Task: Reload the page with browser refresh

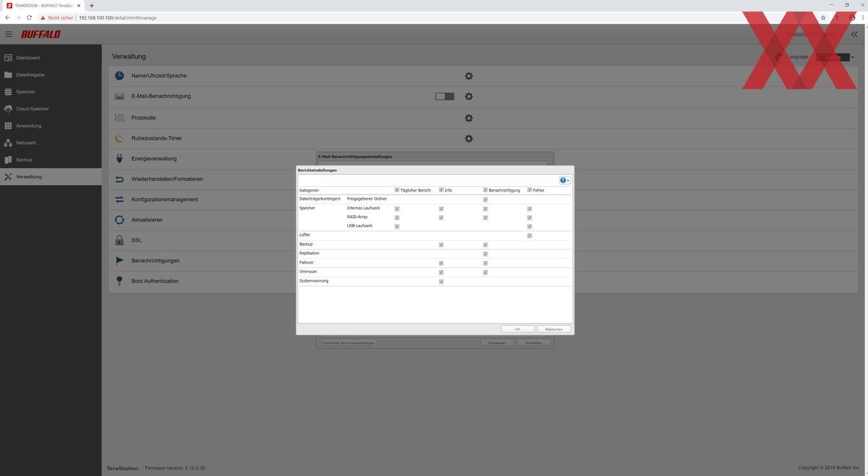Action: coord(29,18)
